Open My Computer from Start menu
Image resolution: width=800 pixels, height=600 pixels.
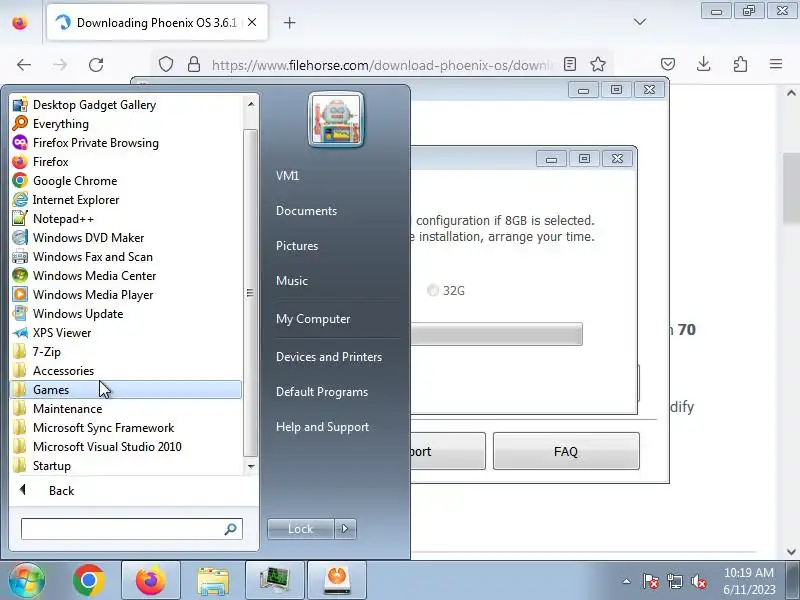(313, 319)
